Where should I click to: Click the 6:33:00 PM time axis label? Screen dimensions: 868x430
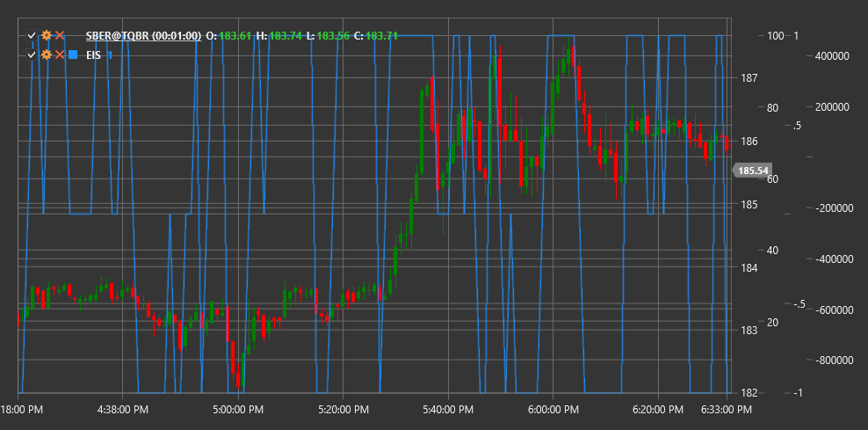(x=725, y=410)
